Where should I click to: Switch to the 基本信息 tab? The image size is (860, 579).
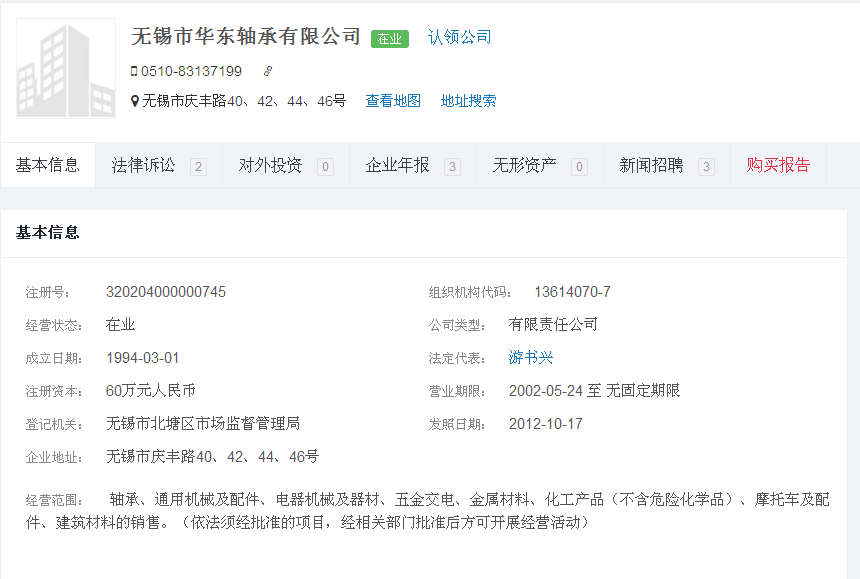pyautogui.click(x=48, y=166)
